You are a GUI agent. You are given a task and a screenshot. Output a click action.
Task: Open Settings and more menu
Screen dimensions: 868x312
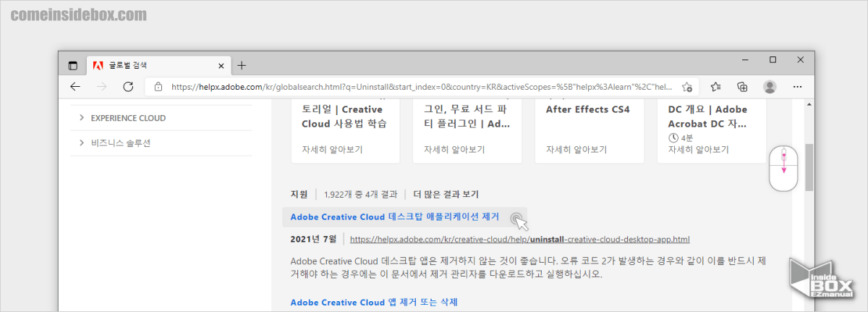[796, 87]
